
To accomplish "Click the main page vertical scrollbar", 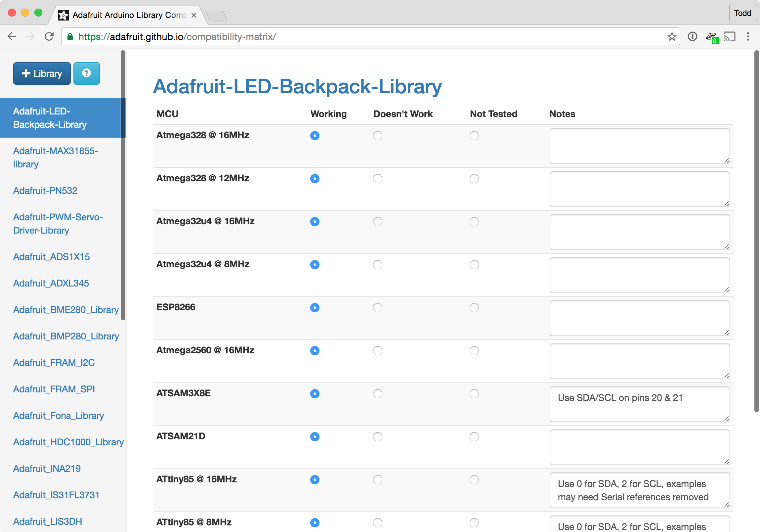I will pos(756,231).
